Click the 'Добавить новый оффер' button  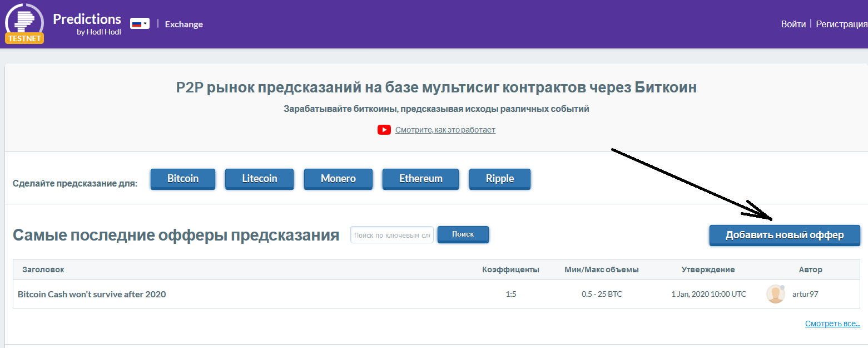784,235
